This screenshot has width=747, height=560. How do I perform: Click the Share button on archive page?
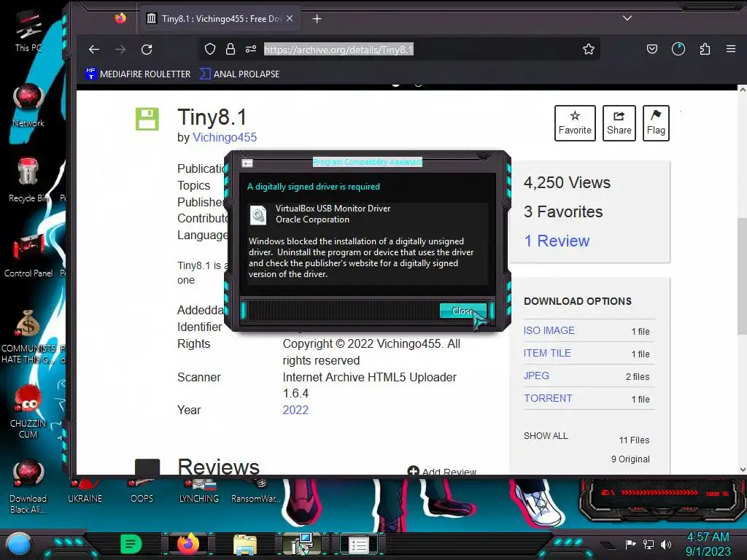tap(619, 122)
